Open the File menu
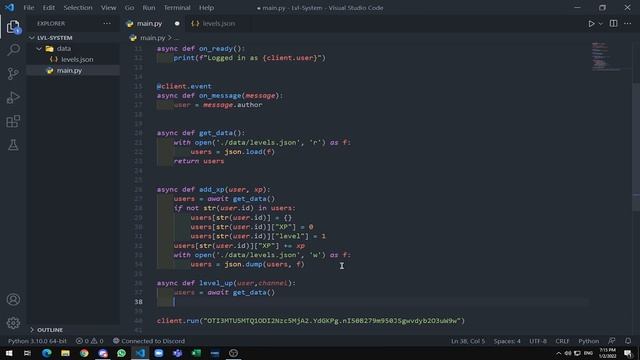Image resolution: width=640 pixels, height=360 pixels. pyautogui.click(x=29, y=8)
